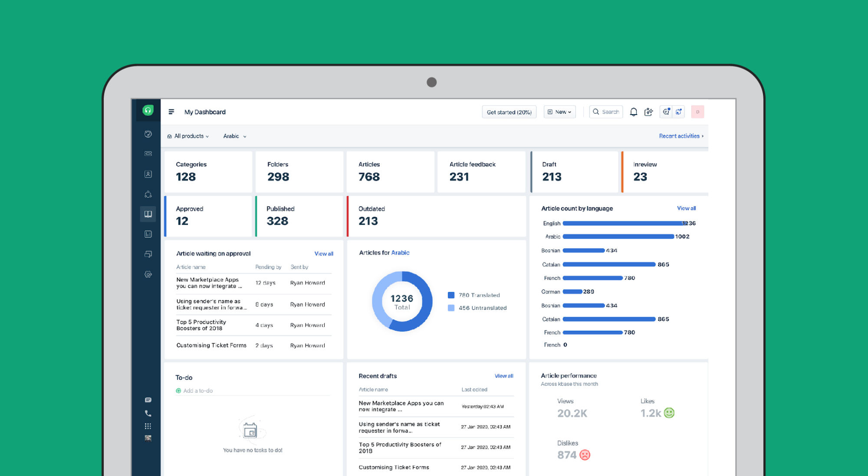Click the plus icon inside New button

(x=550, y=112)
